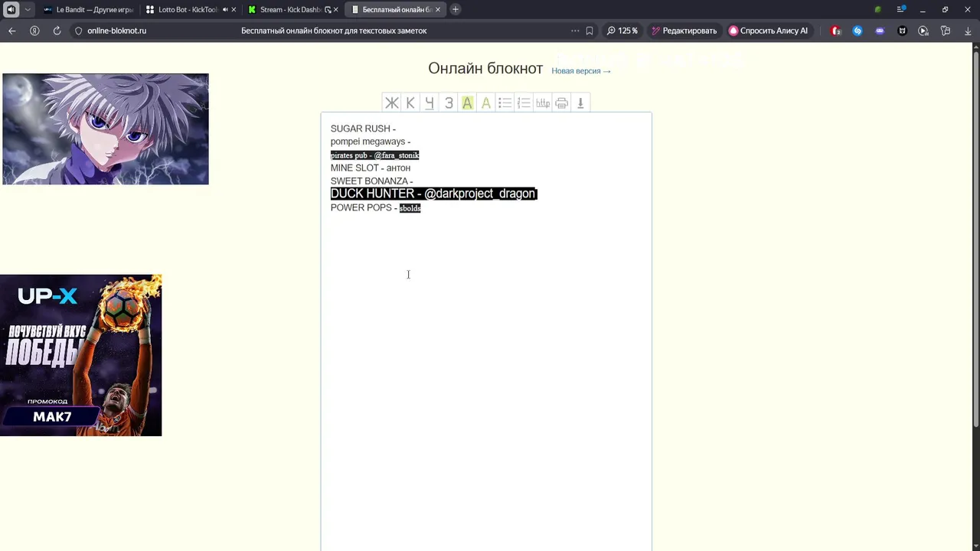
Task: Toggle underline formatting (Ч button)
Action: [x=430, y=103]
